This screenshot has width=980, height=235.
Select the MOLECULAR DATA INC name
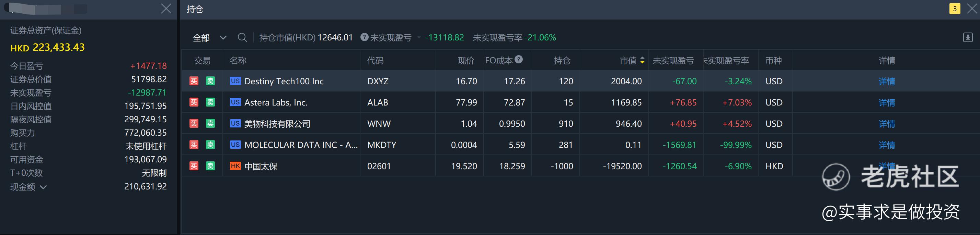[x=301, y=145]
